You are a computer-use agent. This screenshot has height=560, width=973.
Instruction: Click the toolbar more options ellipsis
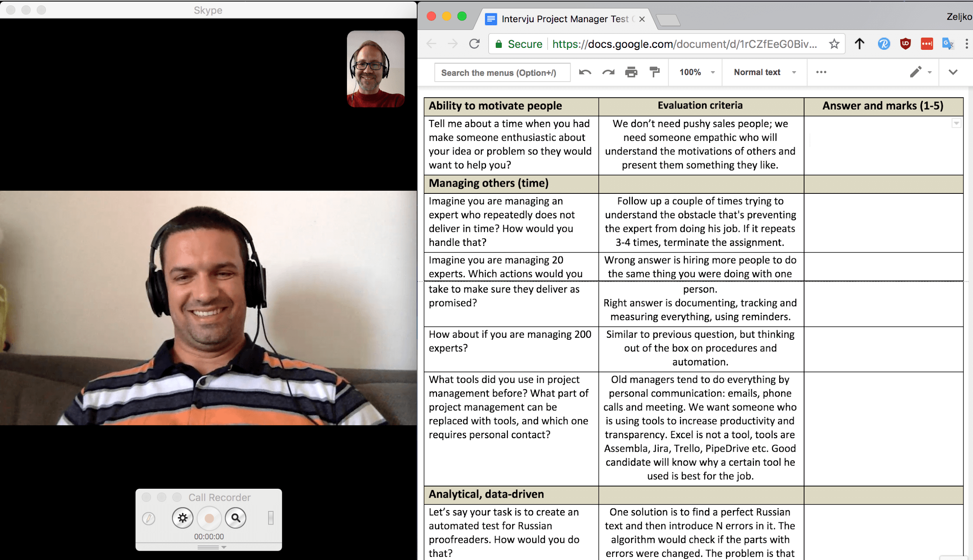click(821, 72)
